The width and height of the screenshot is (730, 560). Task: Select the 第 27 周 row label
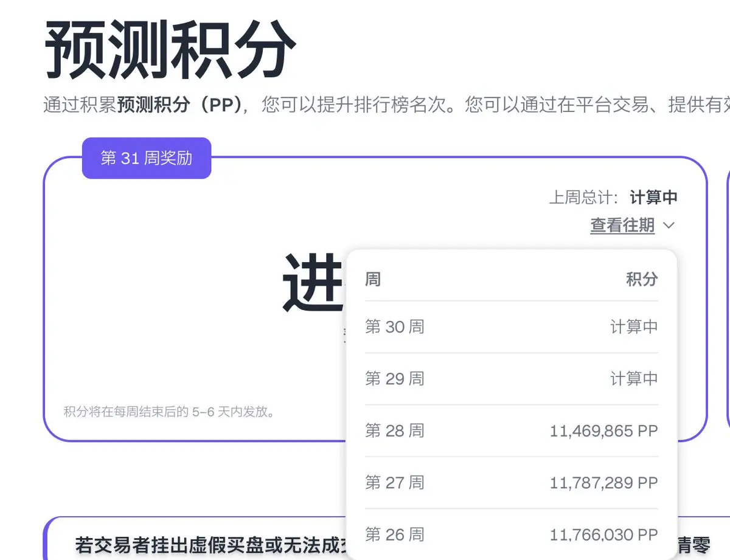pyautogui.click(x=394, y=483)
